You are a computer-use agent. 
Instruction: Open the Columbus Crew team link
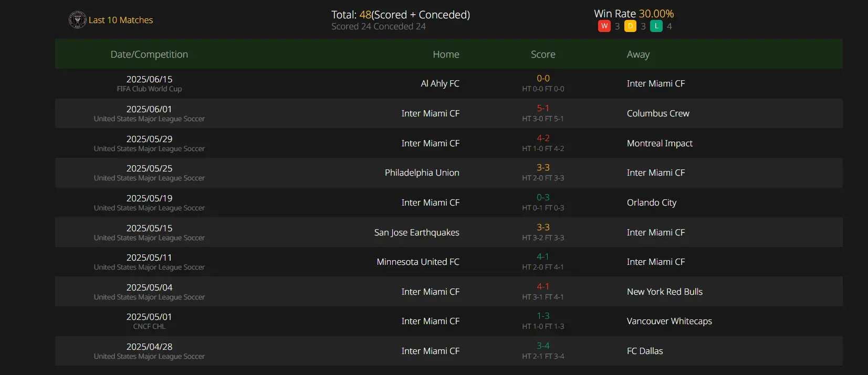pos(658,113)
